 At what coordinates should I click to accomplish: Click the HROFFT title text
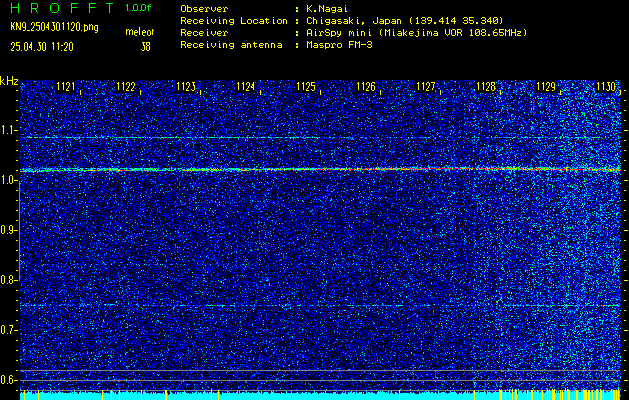(62, 8)
